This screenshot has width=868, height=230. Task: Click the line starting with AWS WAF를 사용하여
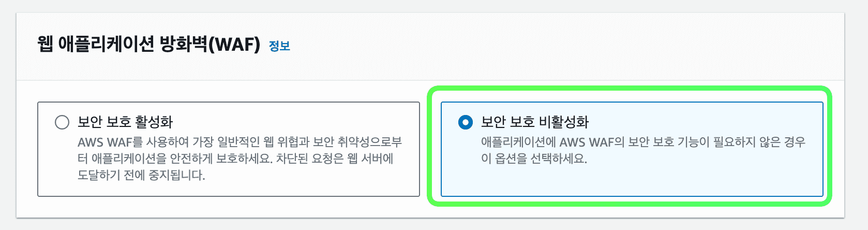(x=239, y=142)
